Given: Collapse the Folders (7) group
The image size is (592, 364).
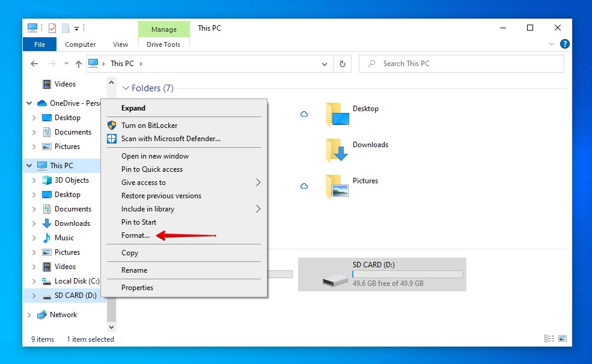Looking at the screenshot, I should pos(126,88).
